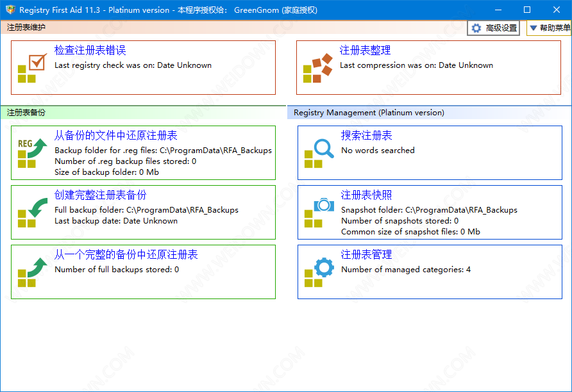Screen dimensions: 572x392
Task: Click the camera registry snapshot icon
Action: coord(319,213)
